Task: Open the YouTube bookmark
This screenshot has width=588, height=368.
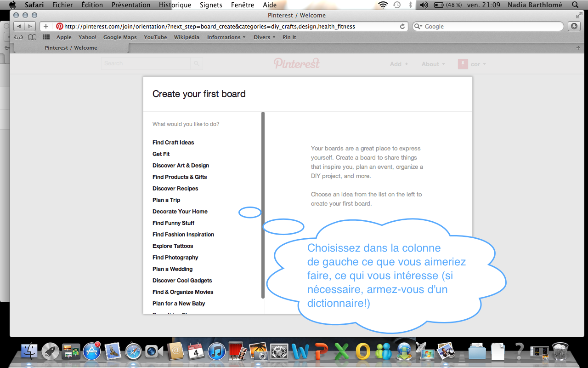Action: click(x=155, y=37)
